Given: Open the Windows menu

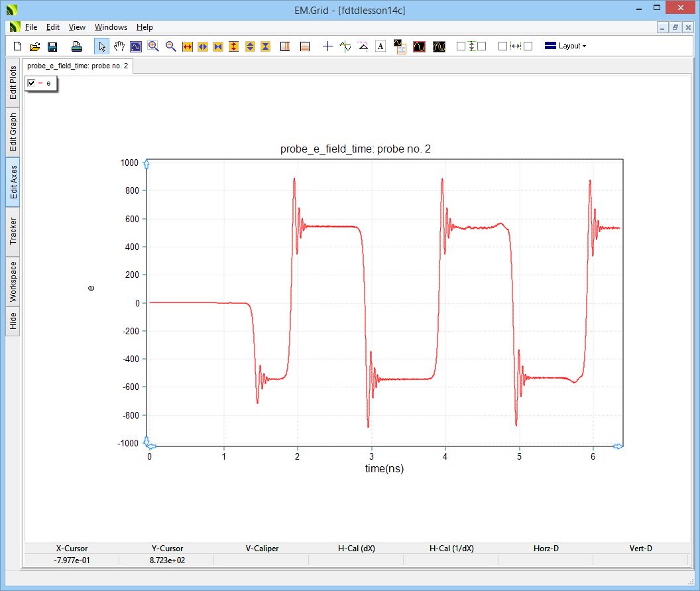Looking at the screenshot, I should pyautogui.click(x=111, y=27).
